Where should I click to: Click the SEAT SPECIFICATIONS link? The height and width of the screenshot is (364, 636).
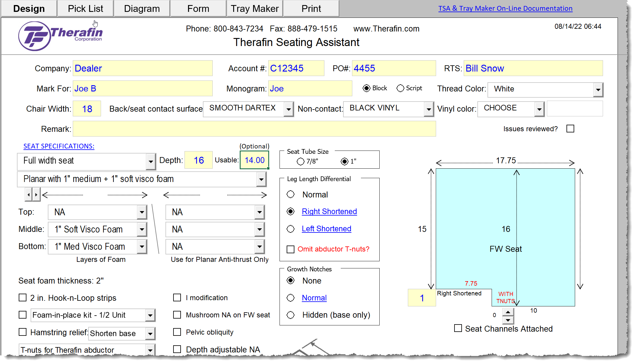59,146
